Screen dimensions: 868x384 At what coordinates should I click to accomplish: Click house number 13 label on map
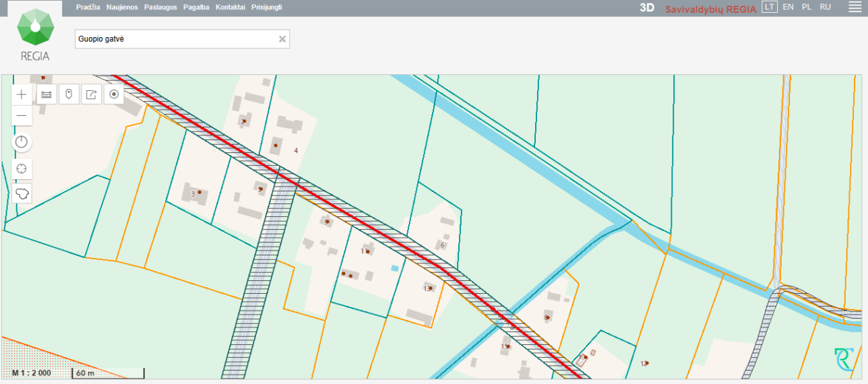[x=426, y=288]
